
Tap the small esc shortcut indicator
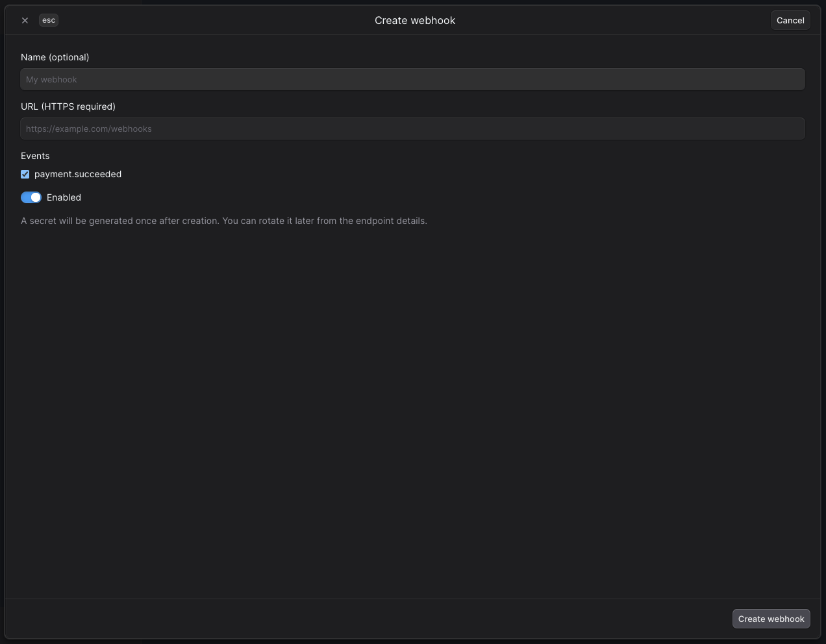click(48, 20)
